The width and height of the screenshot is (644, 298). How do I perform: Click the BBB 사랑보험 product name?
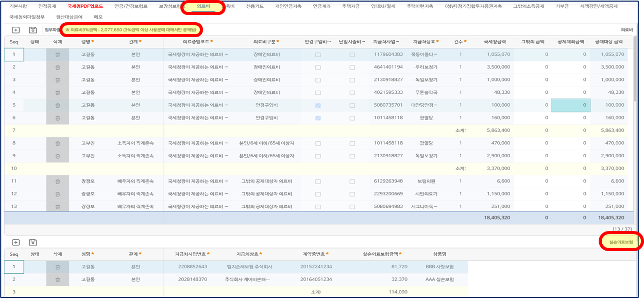pos(439,267)
